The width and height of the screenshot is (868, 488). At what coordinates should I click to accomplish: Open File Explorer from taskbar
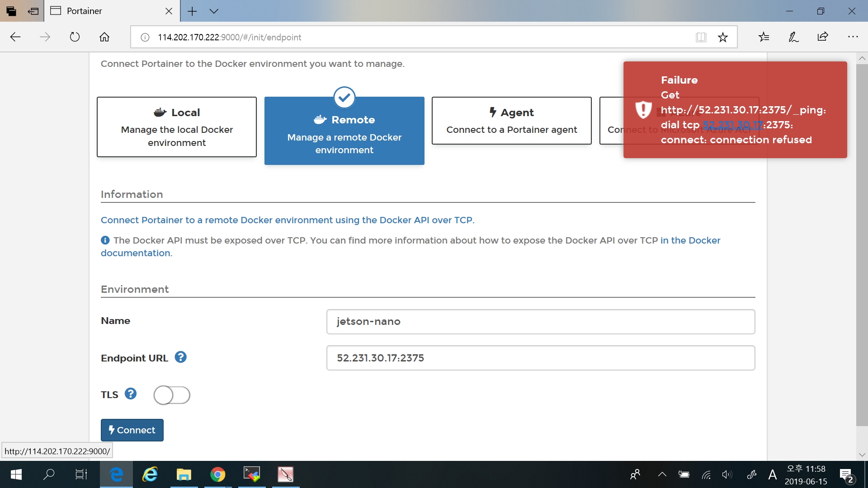(x=184, y=474)
